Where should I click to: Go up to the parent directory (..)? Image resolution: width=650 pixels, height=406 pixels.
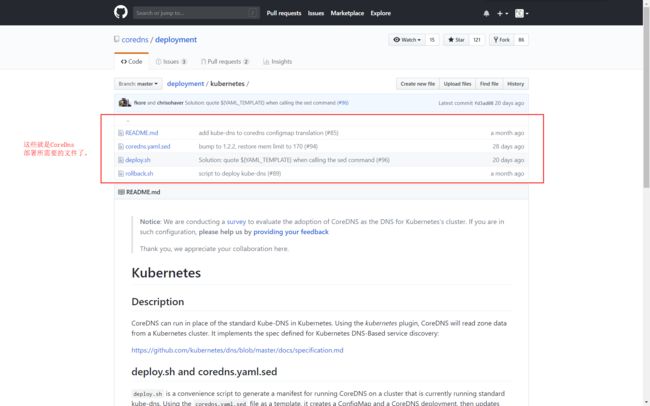click(128, 121)
